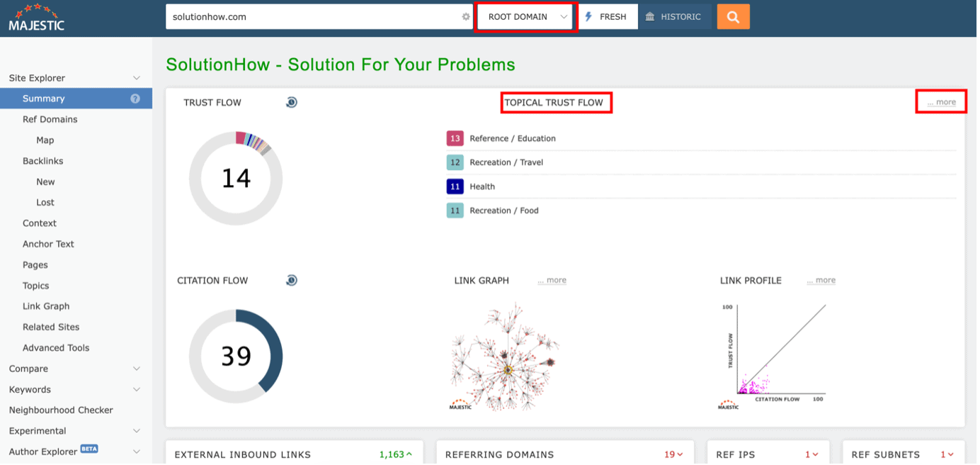Click the Topical Trust Flow more link
980x465 pixels.
point(941,102)
